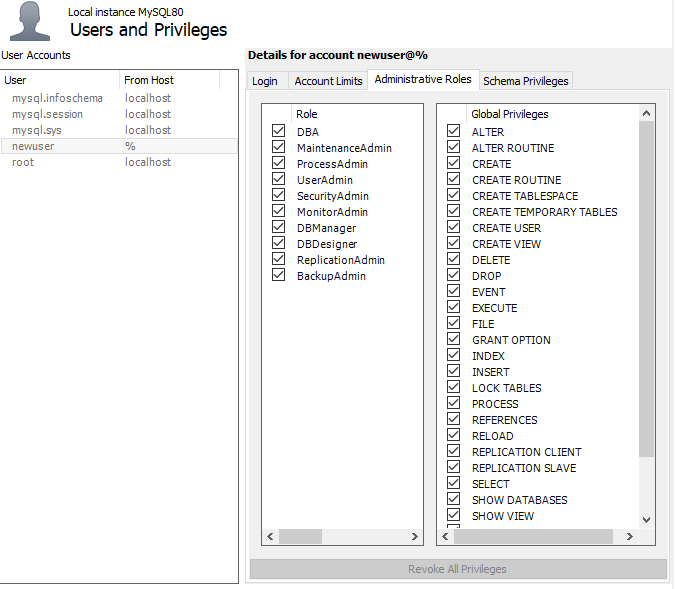This screenshot has height=589, width=677.
Task: Open the Login tab
Action: [267, 81]
